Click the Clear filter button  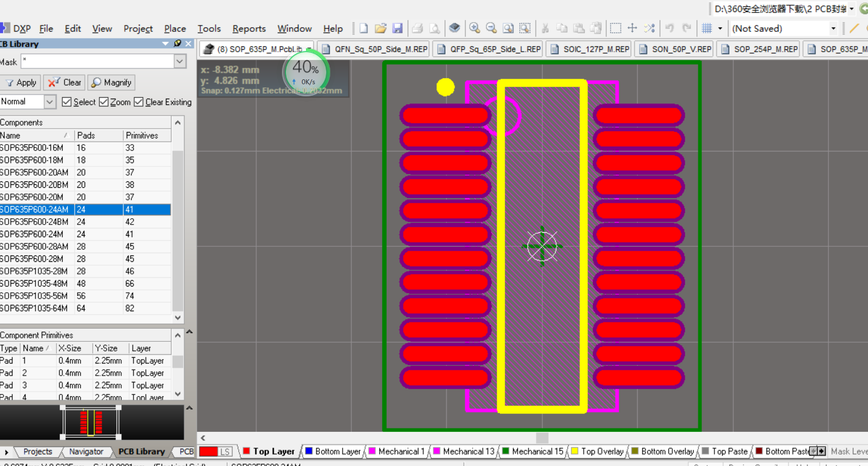point(65,82)
